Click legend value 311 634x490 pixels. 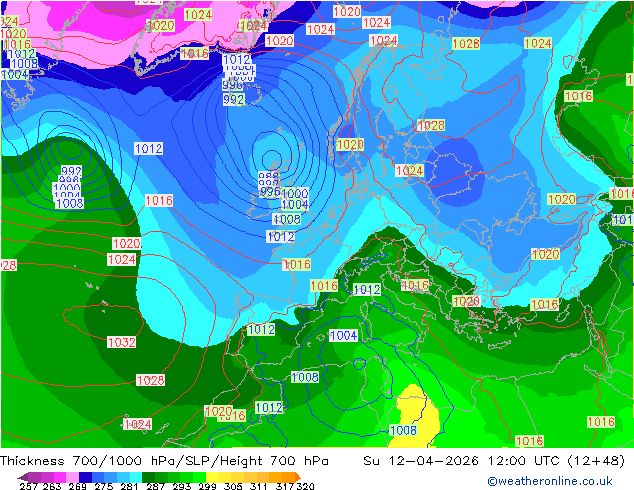pyautogui.click(x=258, y=486)
